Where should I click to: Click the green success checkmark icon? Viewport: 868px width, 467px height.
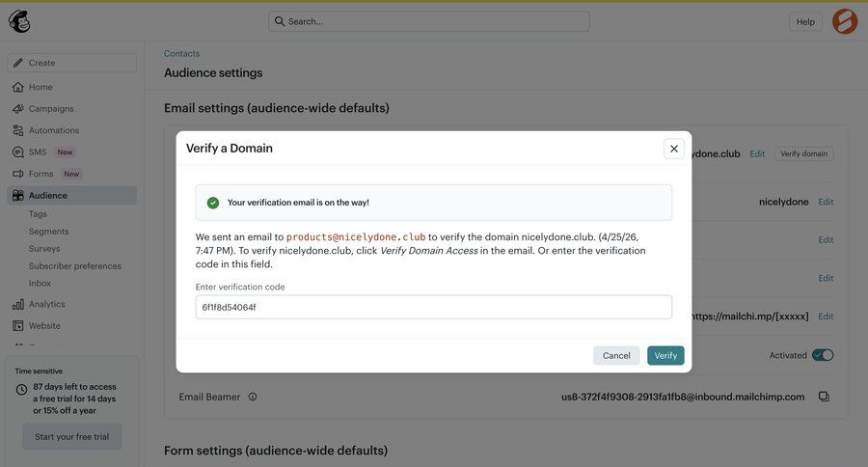click(213, 203)
